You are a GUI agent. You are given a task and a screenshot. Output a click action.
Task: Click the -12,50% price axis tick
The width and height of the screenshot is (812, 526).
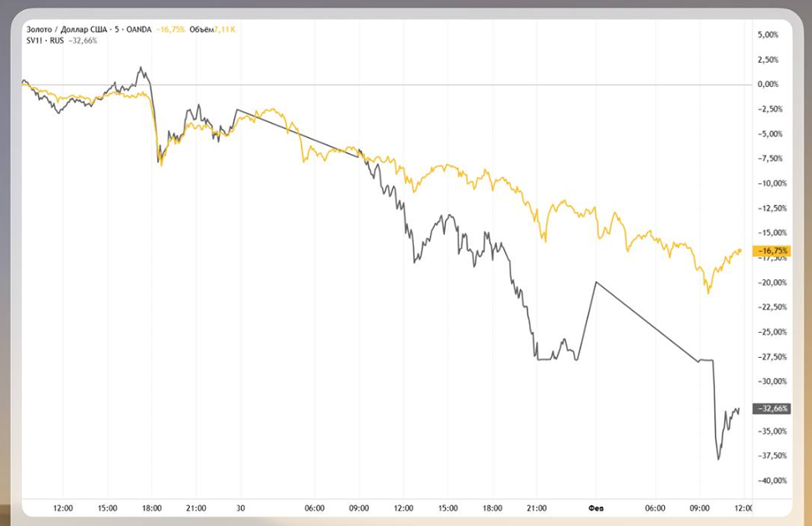(x=772, y=208)
